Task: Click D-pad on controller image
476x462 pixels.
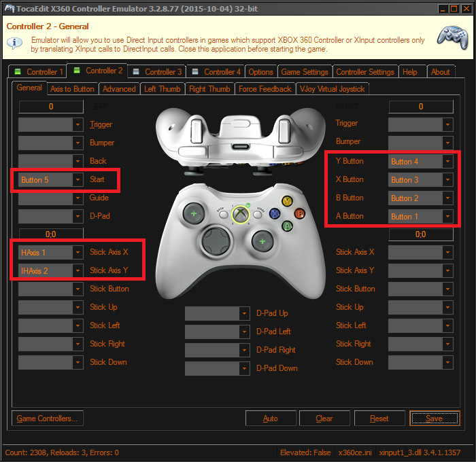Action: point(216,241)
